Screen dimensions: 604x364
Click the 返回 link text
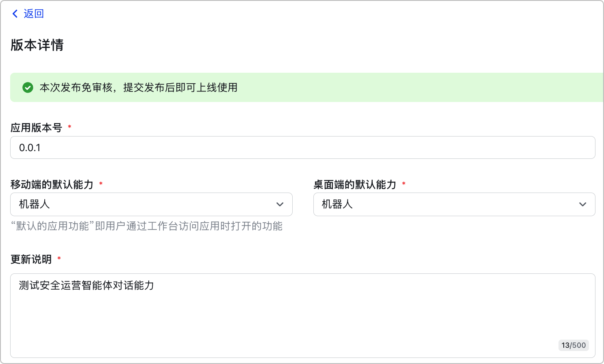point(34,14)
